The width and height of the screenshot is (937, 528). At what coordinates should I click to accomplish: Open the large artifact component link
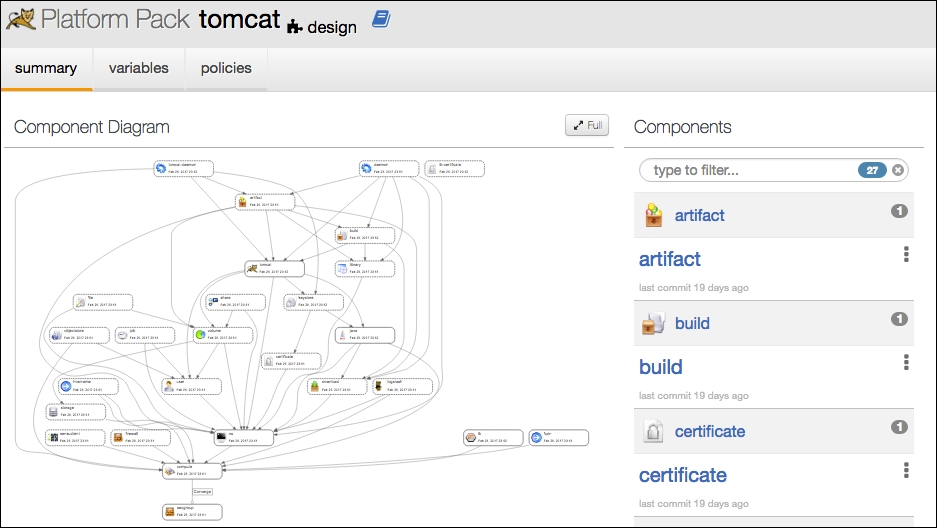[669, 259]
